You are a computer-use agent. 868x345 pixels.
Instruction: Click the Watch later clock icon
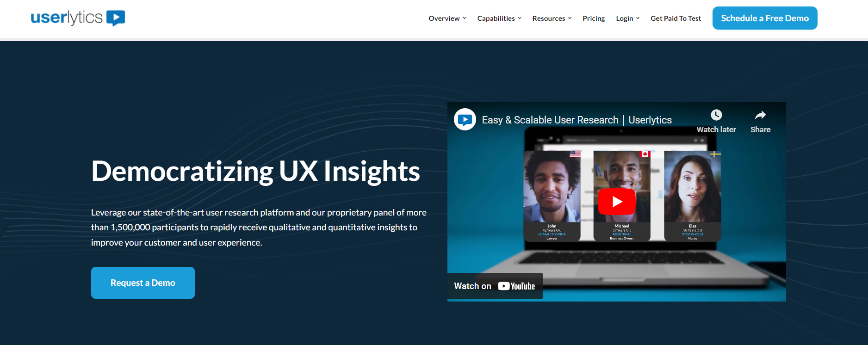[716, 115]
